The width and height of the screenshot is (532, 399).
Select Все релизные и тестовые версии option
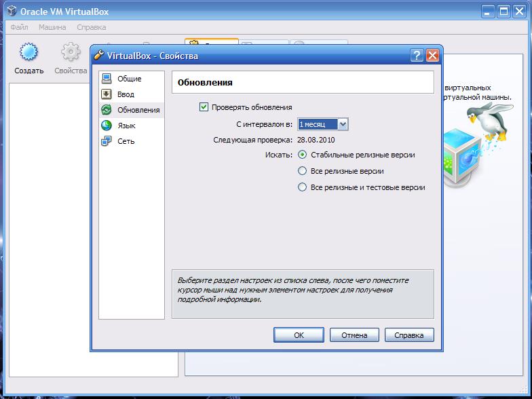pos(302,187)
